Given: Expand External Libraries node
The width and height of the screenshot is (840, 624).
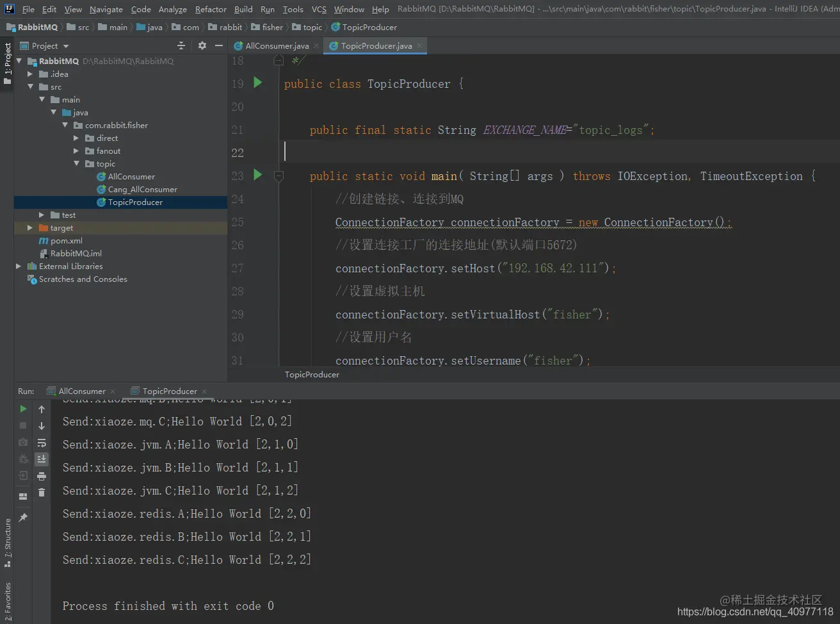Looking at the screenshot, I should [x=19, y=266].
